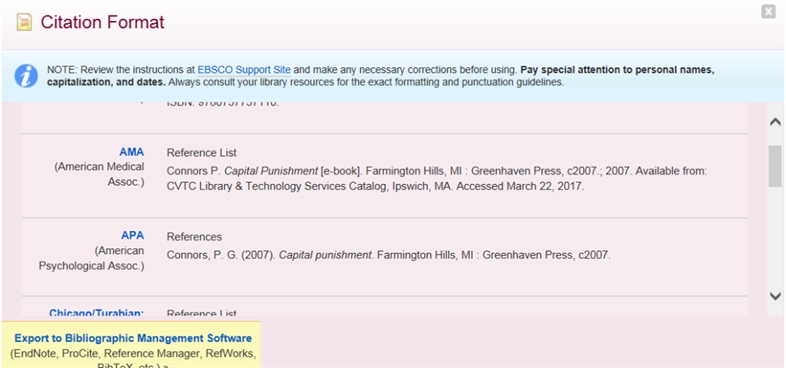This screenshot has width=786, height=368.
Task: Click the blue information icon in the note
Action: pyautogui.click(x=26, y=76)
